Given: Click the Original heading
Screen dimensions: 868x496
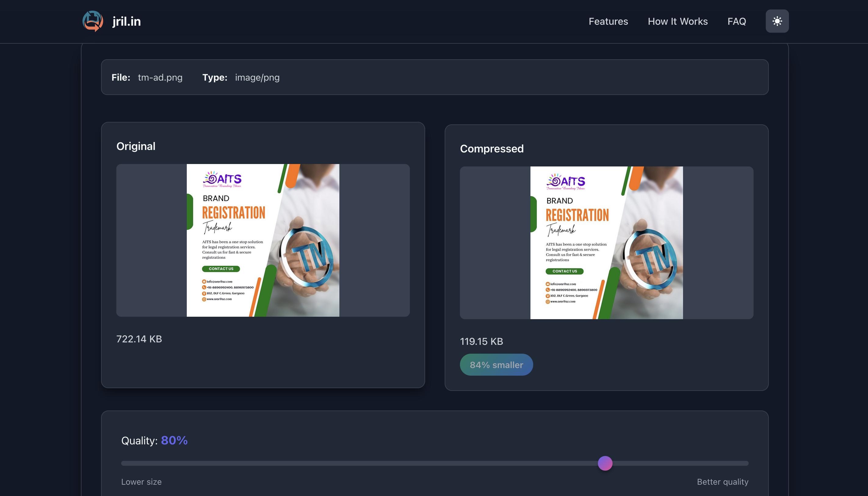Looking at the screenshot, I should (x=136, y=146).
